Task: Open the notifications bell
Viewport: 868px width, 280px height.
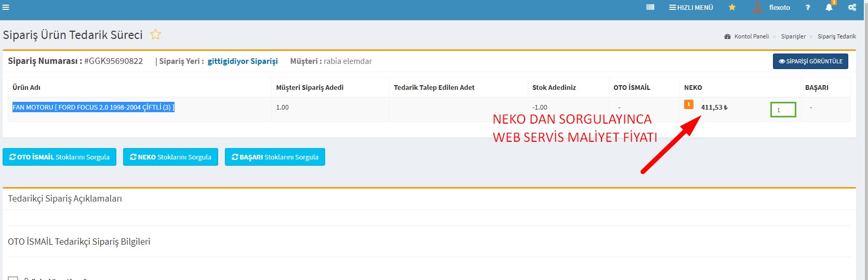Action: pyautogui.click(x=829, y=7)
